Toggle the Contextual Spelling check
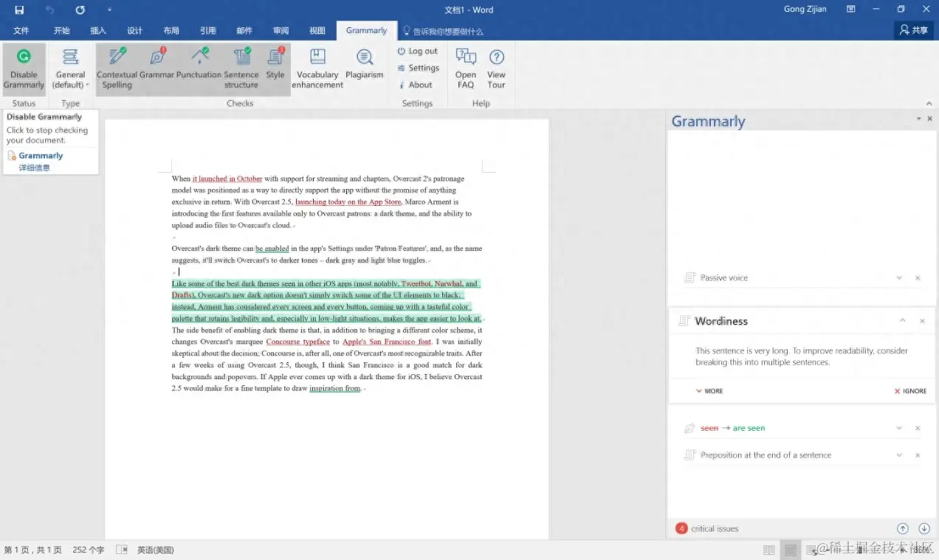939x560 pixels. point(117,69)
